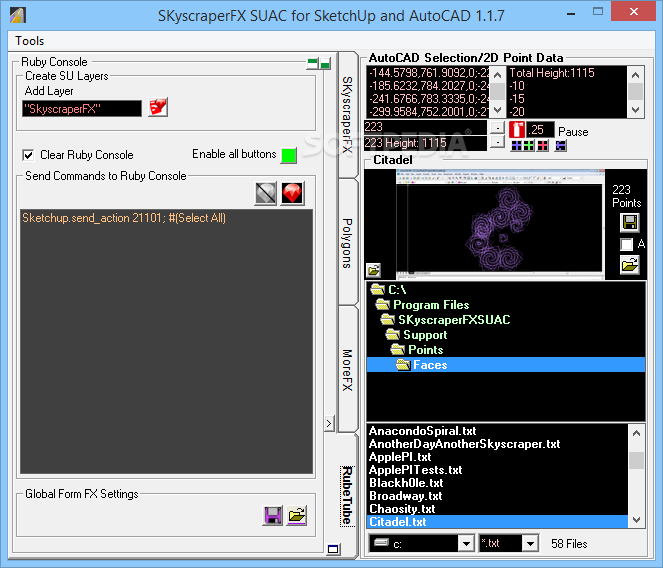Select AnacondoSpiral.txt in the file list
Screen dimensions: 663x568
498,431
